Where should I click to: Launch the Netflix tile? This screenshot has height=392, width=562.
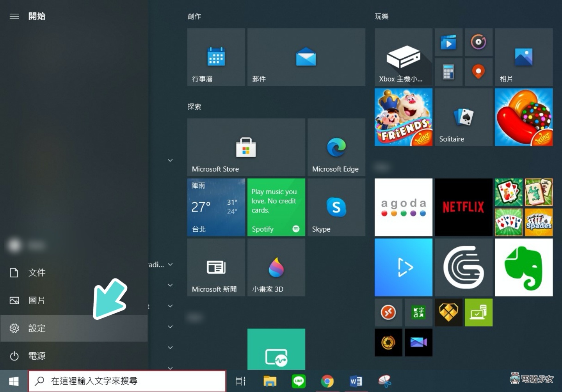tap(464, 207)
